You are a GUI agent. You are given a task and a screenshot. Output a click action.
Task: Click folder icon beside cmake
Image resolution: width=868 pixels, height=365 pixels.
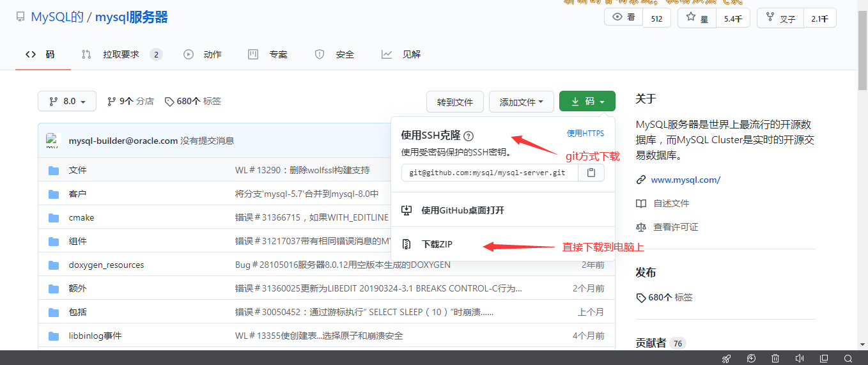coord(54,217)
